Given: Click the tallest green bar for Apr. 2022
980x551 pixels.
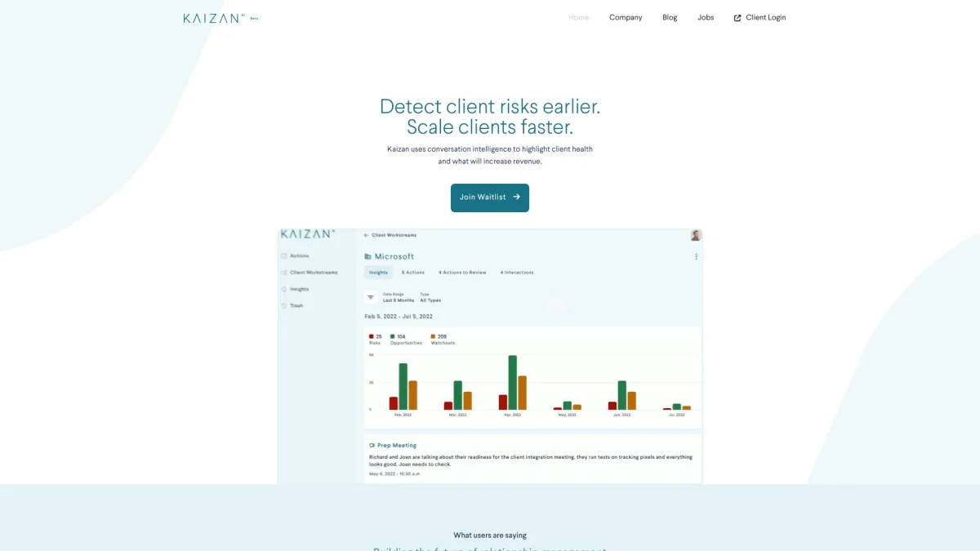Looking at the screenshot, I should pyautogui.click(x=512, y=382).
